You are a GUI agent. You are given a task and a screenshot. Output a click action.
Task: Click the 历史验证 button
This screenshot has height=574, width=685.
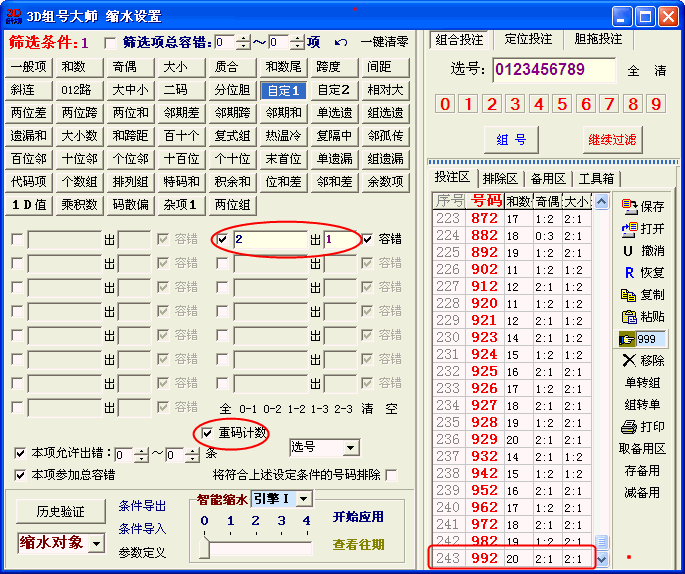tap(60, 511)
